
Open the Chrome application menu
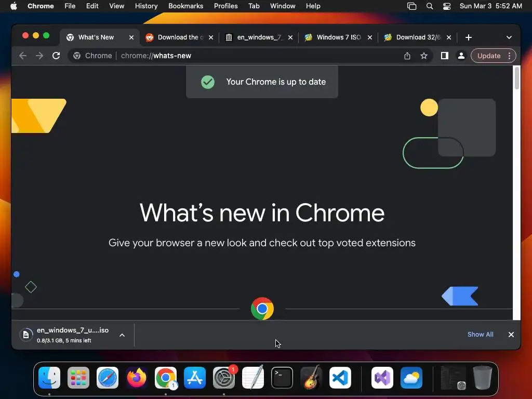coord(41,6)
